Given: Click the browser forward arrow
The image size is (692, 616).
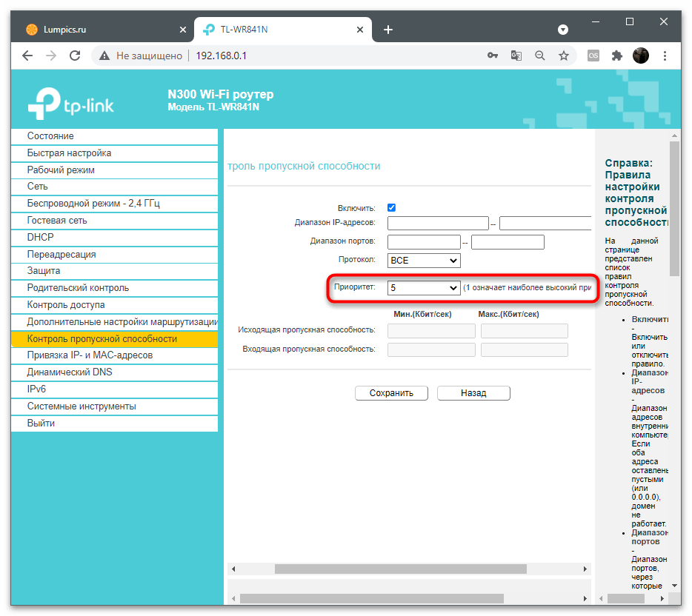Looking at the screenshot, I should point(51,56).
